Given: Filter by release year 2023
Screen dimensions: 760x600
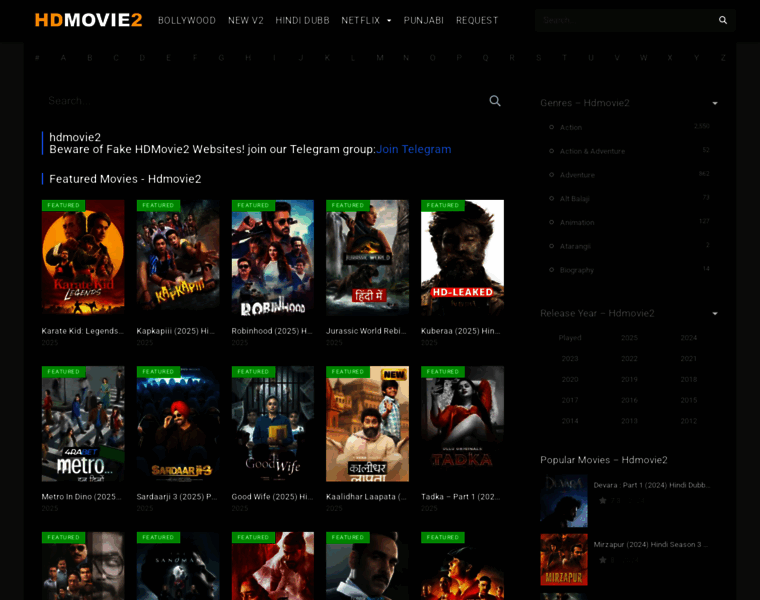Looking at the screenshot, I should [570, 359].
